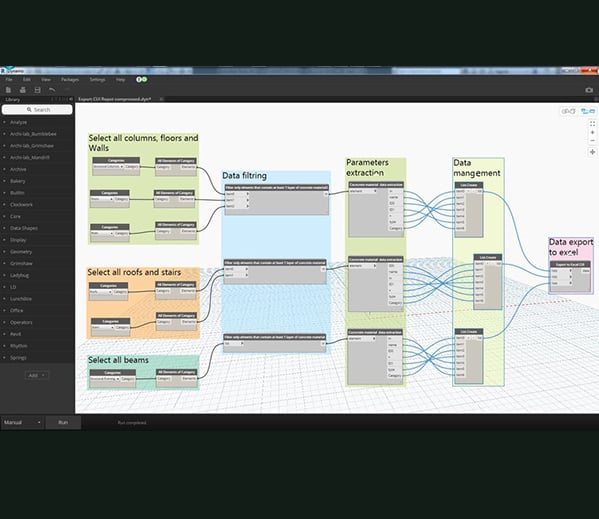Switch to the graph view navigation toggle

pyautogui.click(x=588, y=111)
